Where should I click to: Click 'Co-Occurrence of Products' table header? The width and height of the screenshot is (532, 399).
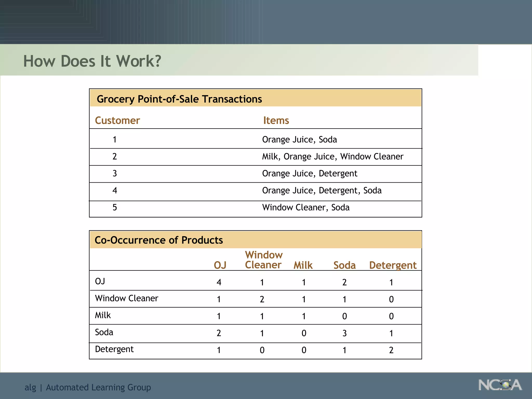[159, 240]
